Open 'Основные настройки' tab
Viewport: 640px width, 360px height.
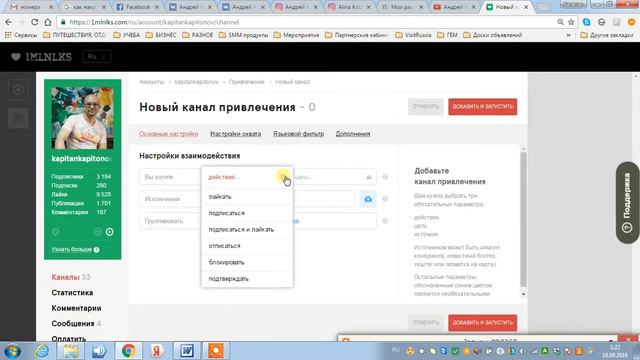pos(169,134)
